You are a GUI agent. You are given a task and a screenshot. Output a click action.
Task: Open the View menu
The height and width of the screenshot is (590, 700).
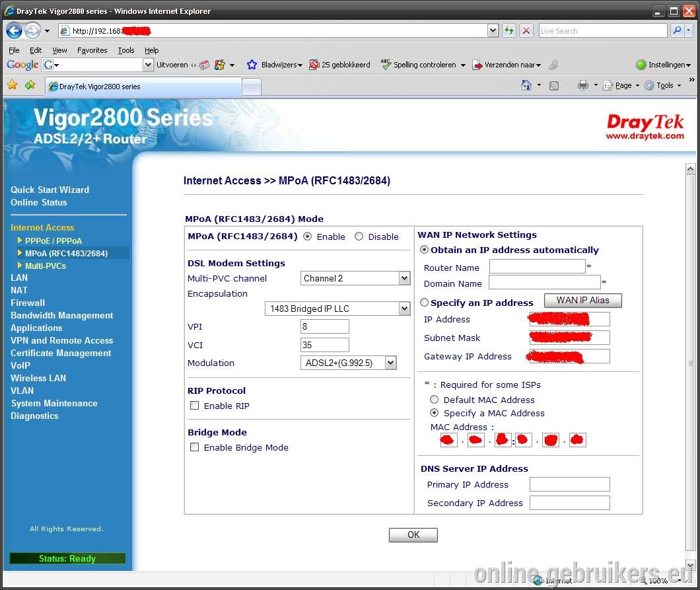click(59, 50)
